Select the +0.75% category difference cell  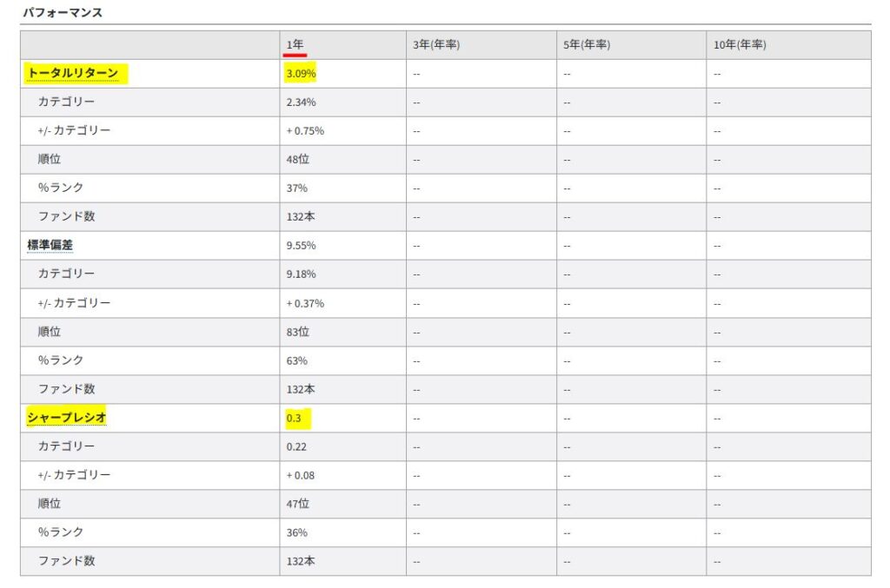(305, 131)
